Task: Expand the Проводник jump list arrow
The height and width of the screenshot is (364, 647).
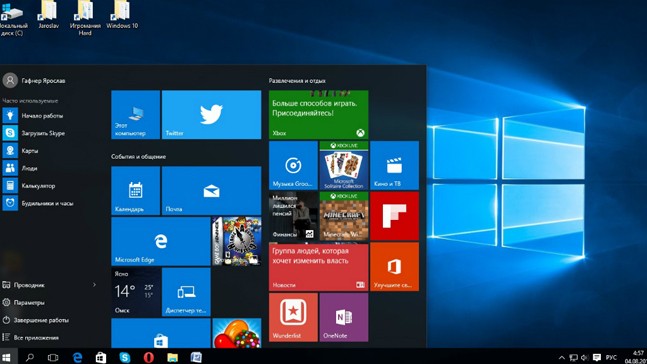Action: pyautogui.click(x=94, y=285)
